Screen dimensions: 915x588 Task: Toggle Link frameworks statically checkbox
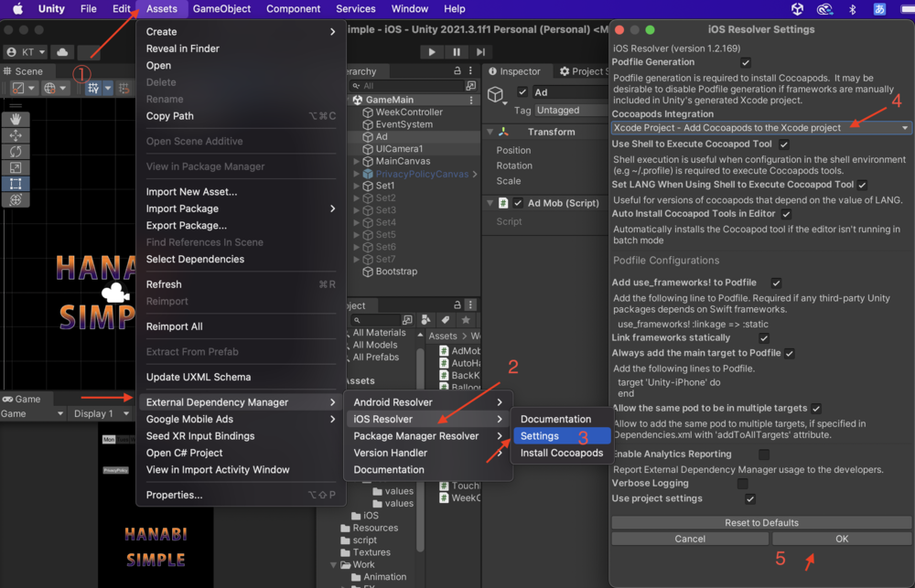point(764,337)
